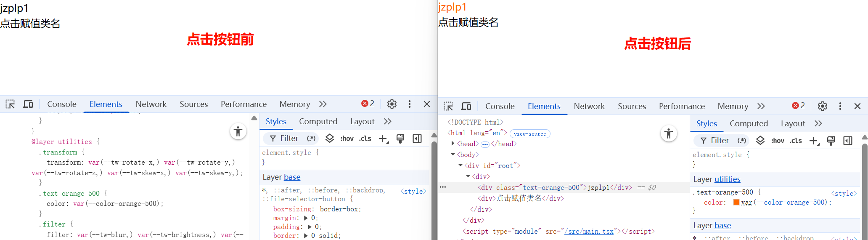Switch to Network tab in left DevTools
868x240 pixels.
tap(151, 104)
